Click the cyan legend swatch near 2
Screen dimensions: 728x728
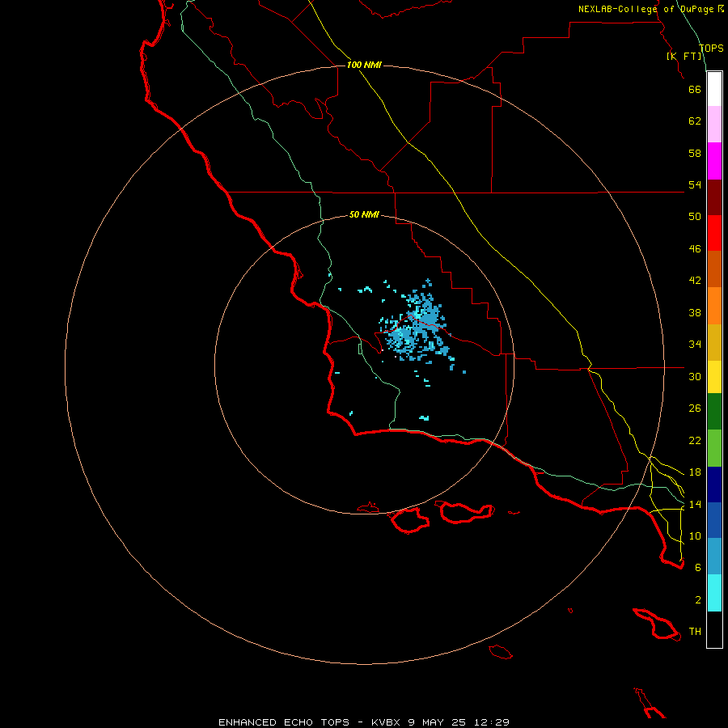(x=714, y=593)
